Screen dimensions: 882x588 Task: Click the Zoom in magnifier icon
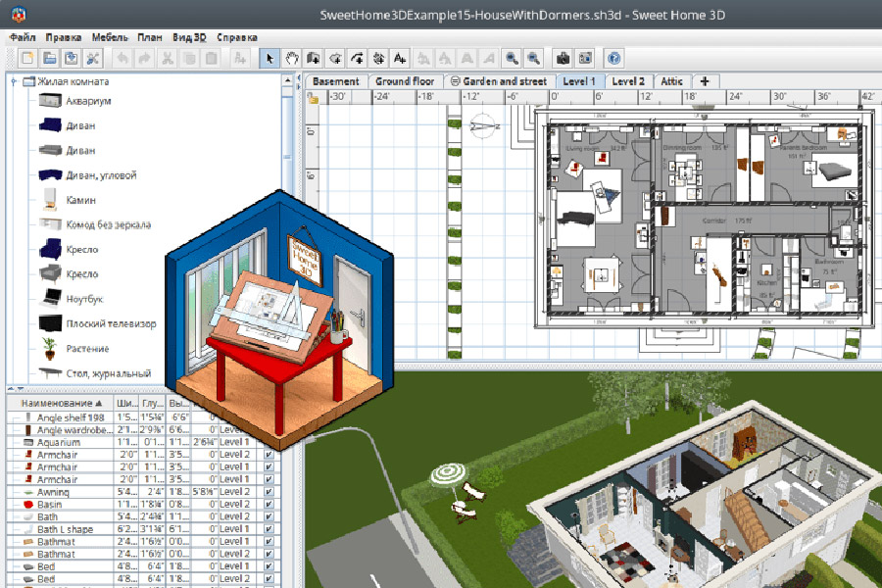tap(512, 58)
